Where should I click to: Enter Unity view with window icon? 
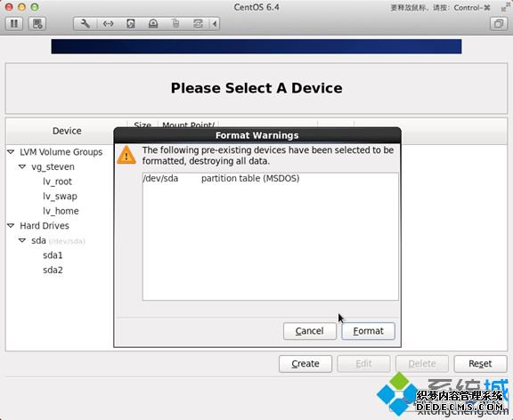coord(498,23)
